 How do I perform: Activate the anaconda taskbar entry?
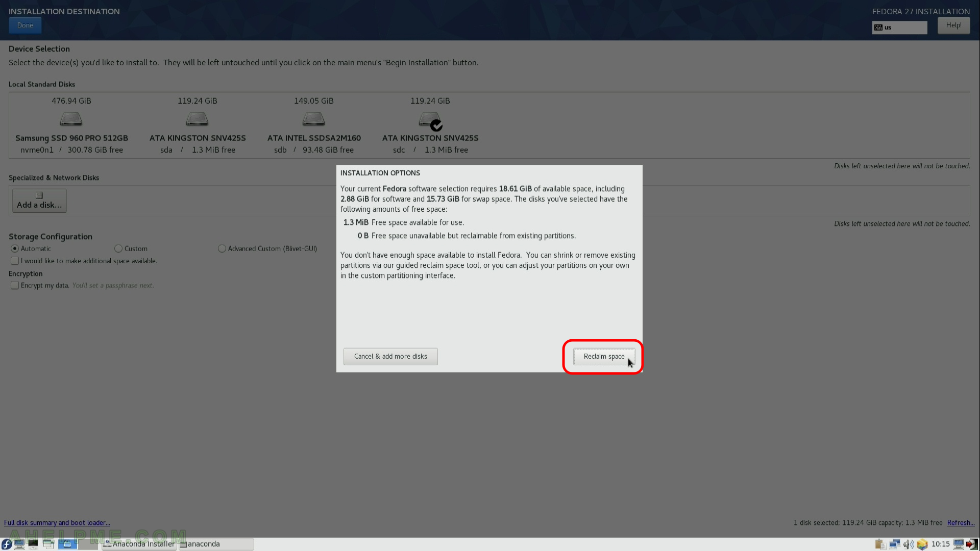tap(216, 544)
